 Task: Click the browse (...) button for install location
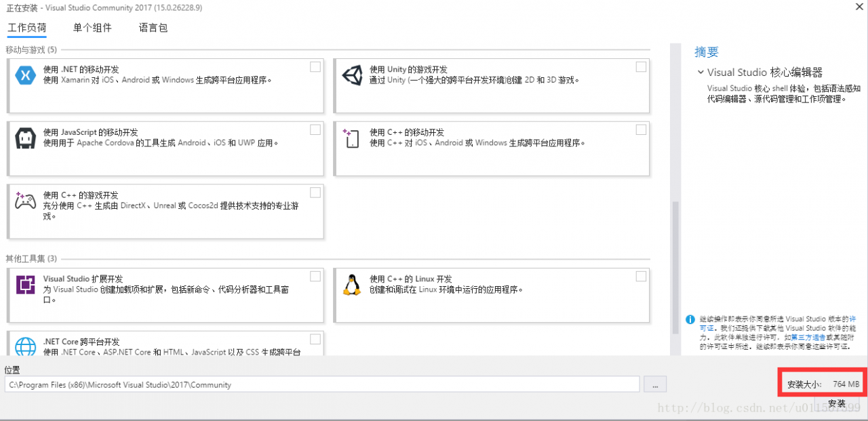coord(655,384)
